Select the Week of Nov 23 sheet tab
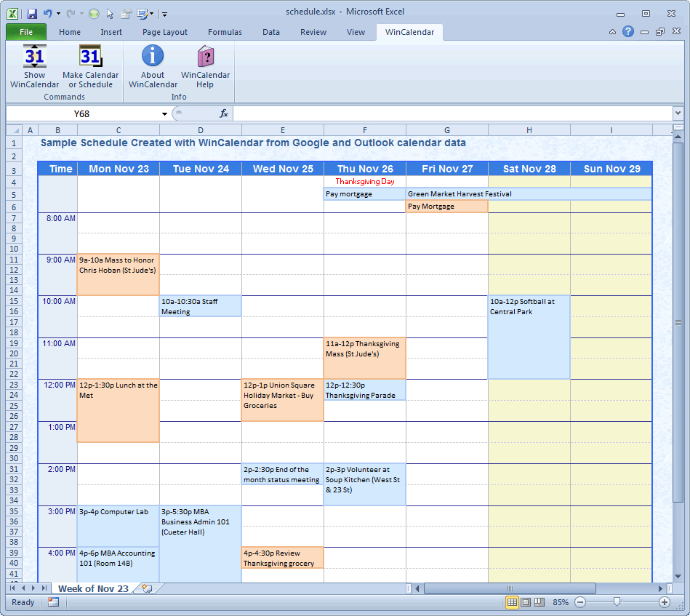The width and height of the screenshot is (690, 616). click(x=93, y=588)
